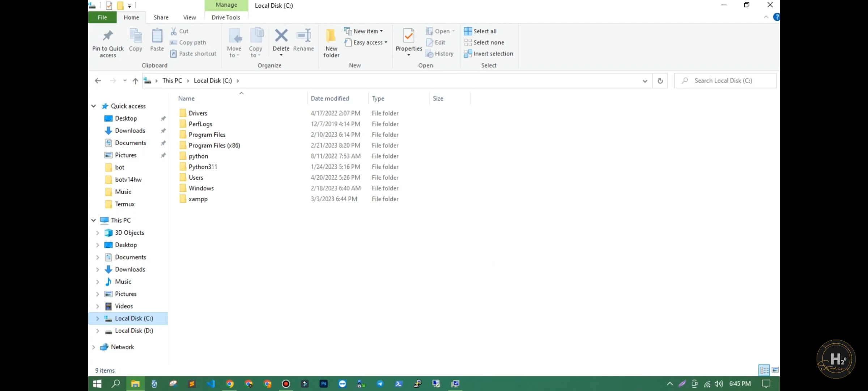Switch to the Share tab

point(161,17)
